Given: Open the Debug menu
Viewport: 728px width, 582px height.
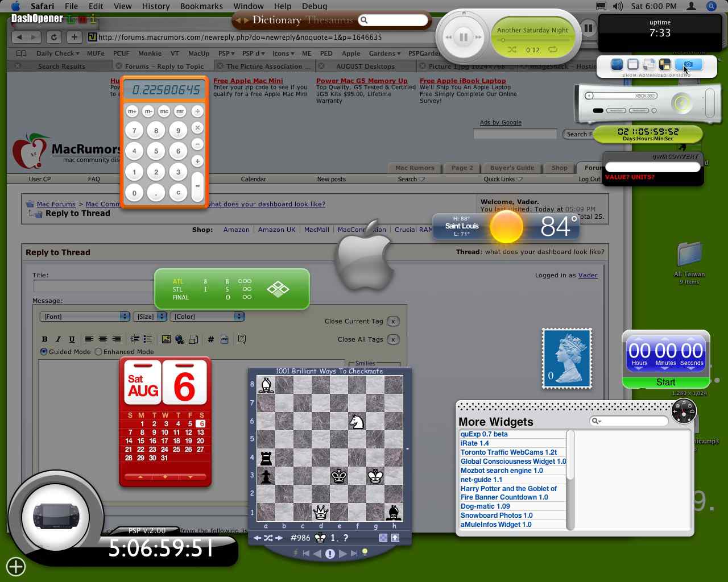Looking at the screenshot, I should 315,6.
